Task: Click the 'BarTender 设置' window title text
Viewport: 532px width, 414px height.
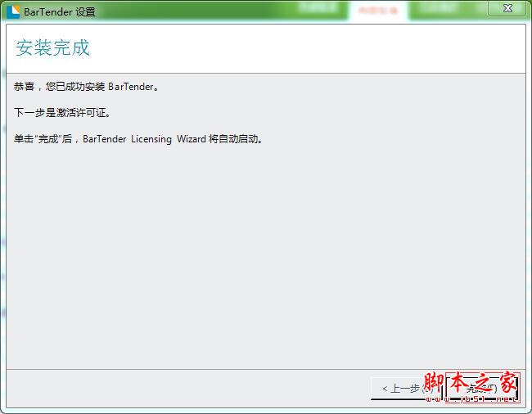Action: click(x=60, y=12)
